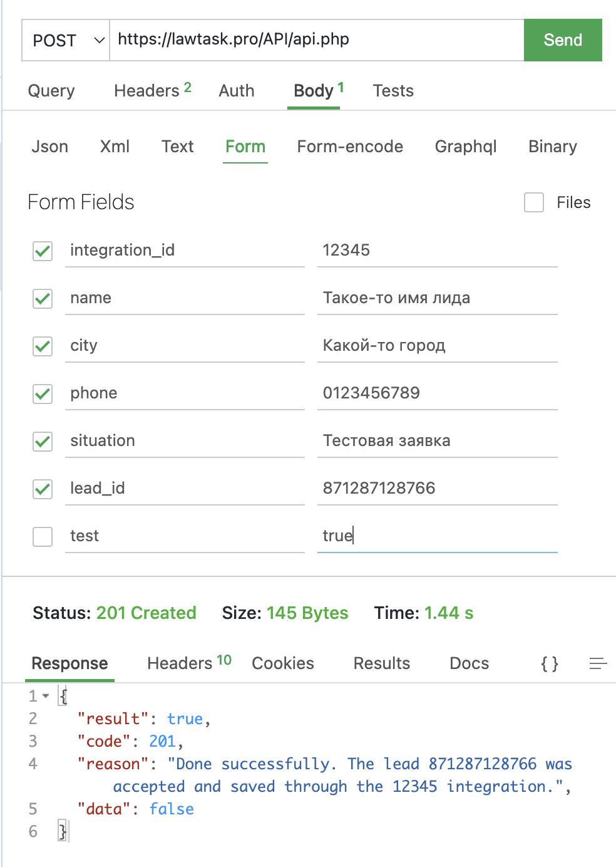Click the phone value field 0123456789
Image resolution: width=616 pixels, height=867 pixels.
point(437,393)
